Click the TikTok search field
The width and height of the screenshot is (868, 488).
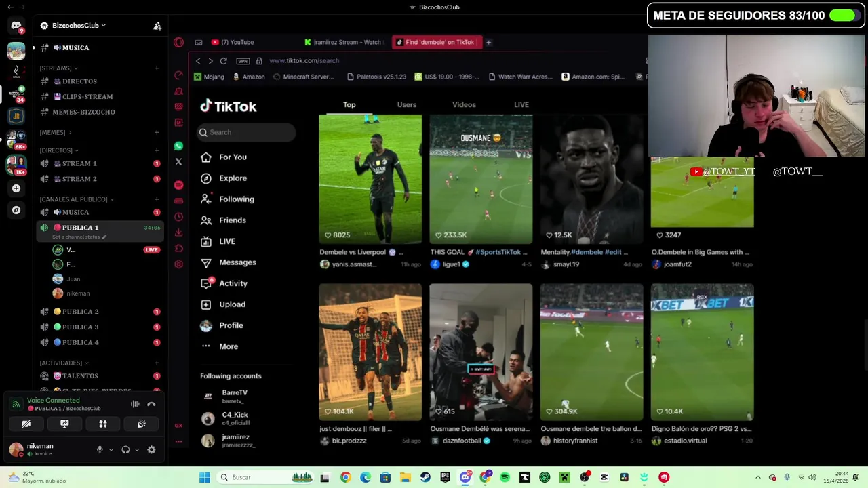click(x=247, y=133)
